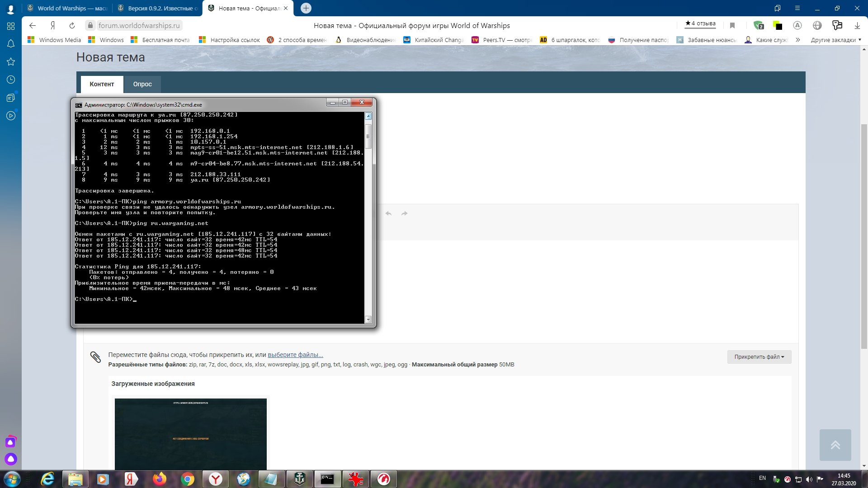Image resolution: width=868 pixels, height=488 pixels.
Task: Click the Windows Start orb
Action: (12, 479)
